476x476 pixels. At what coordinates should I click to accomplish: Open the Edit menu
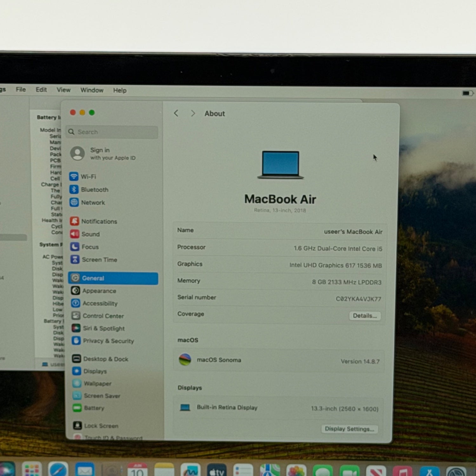click(41, 90)
